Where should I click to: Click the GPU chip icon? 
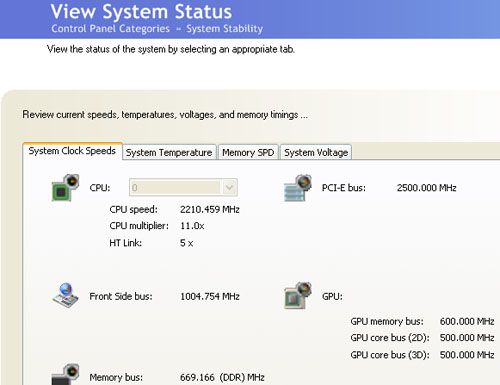point(298,295)
